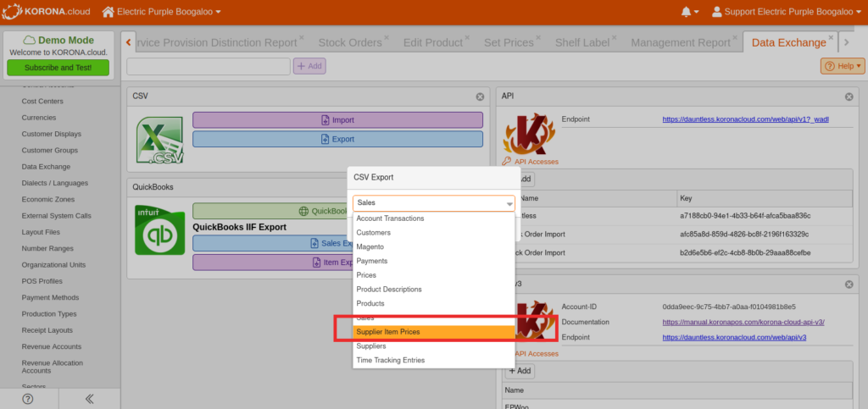Open Customer Groups in the sidebar

50,151
